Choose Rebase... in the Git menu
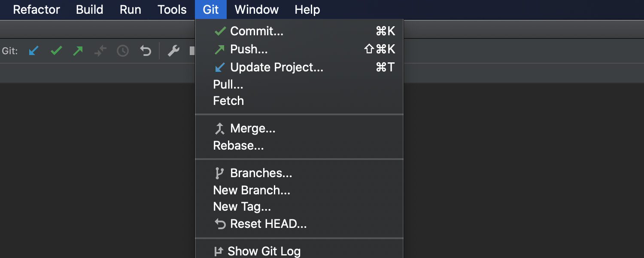644x258 pixels. pos(238,146)
